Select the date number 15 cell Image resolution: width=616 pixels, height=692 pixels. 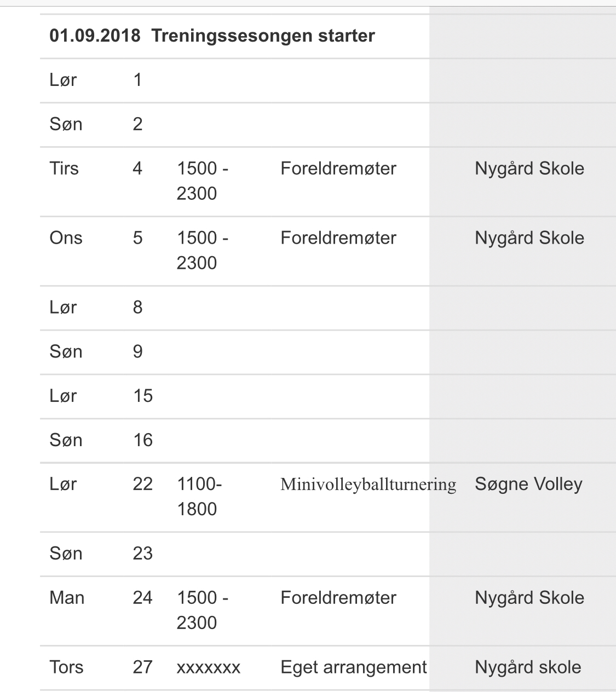(x=143, y=396)
